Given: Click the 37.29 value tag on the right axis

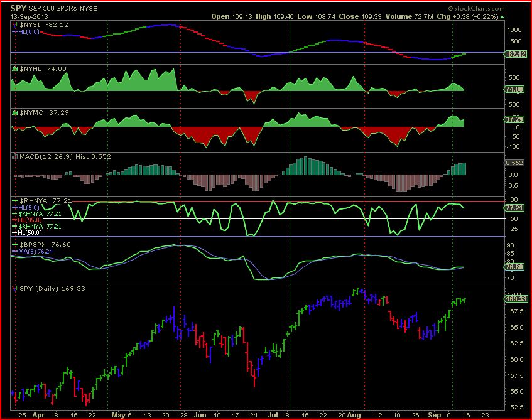Looking at the screenshot, I should (514, 119).
